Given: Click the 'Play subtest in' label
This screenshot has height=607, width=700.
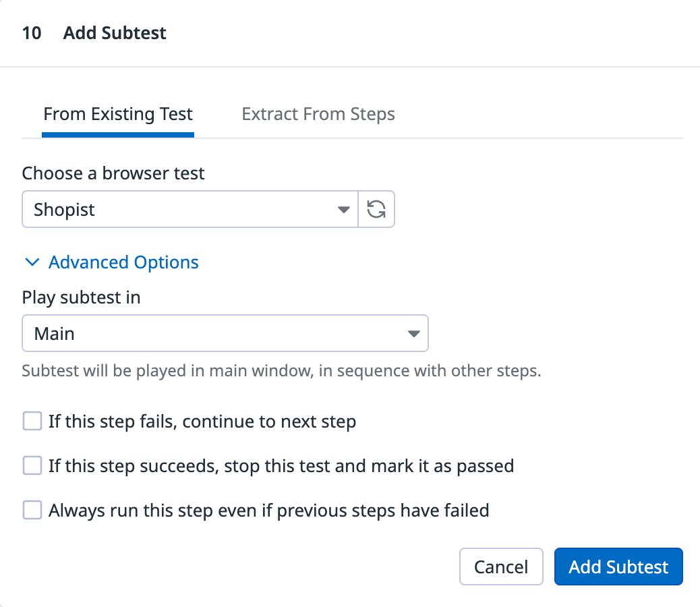Looking at the screenshot, I should [82, 297].
